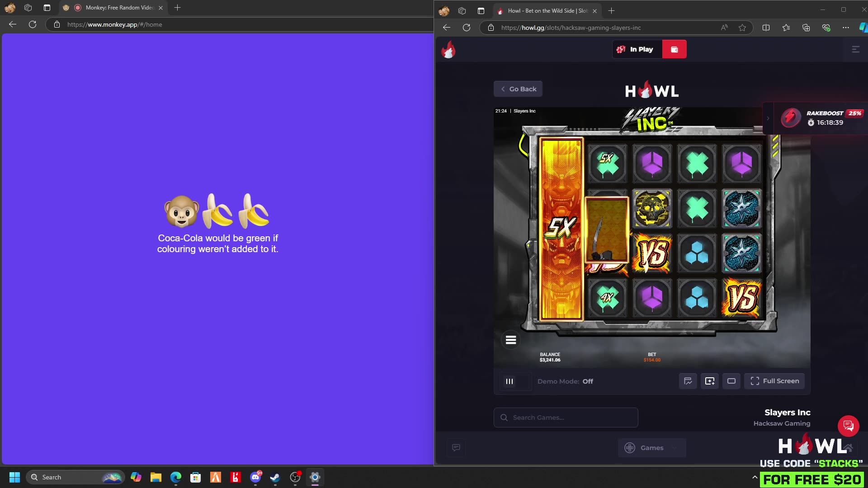Open the top-right menu lines

(x=856, y=49)
